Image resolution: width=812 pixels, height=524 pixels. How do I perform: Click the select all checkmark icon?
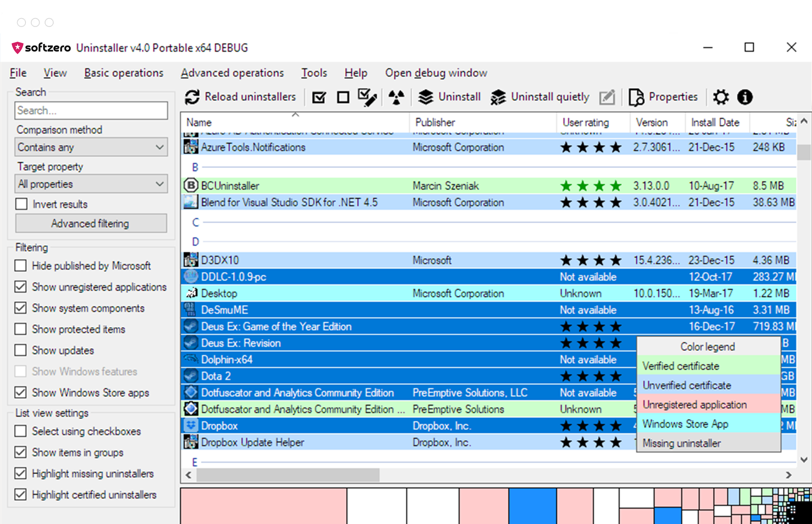tap(319, 97)
